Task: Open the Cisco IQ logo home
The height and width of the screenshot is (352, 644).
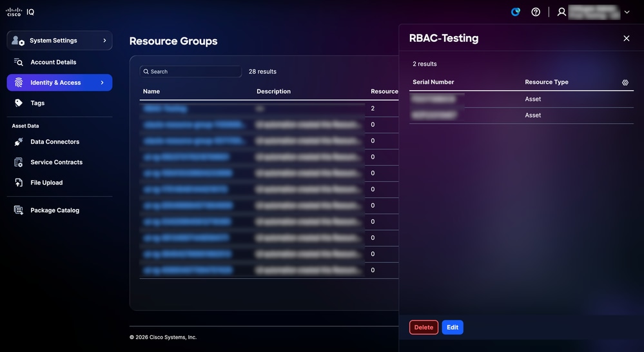Action: click(x=20, y=12)
